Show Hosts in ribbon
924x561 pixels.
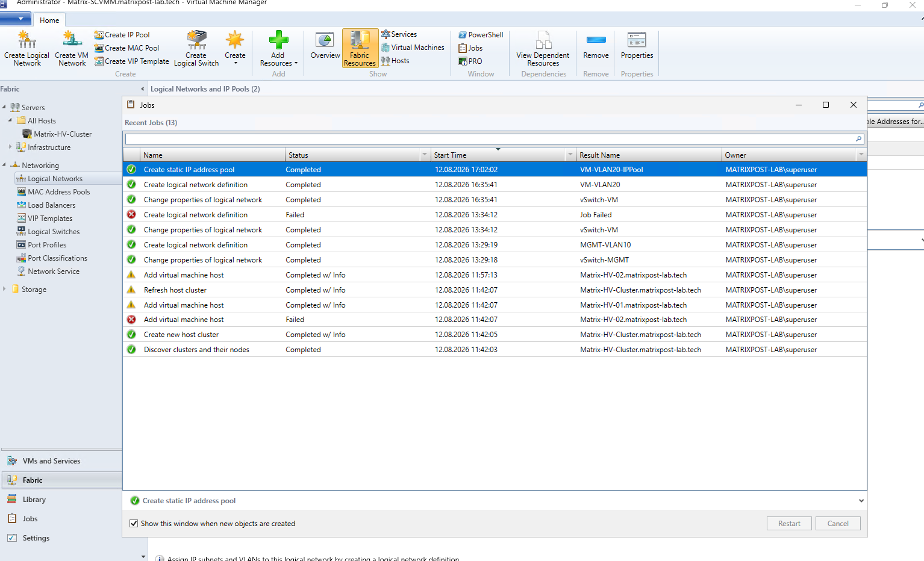pos(395,61)
